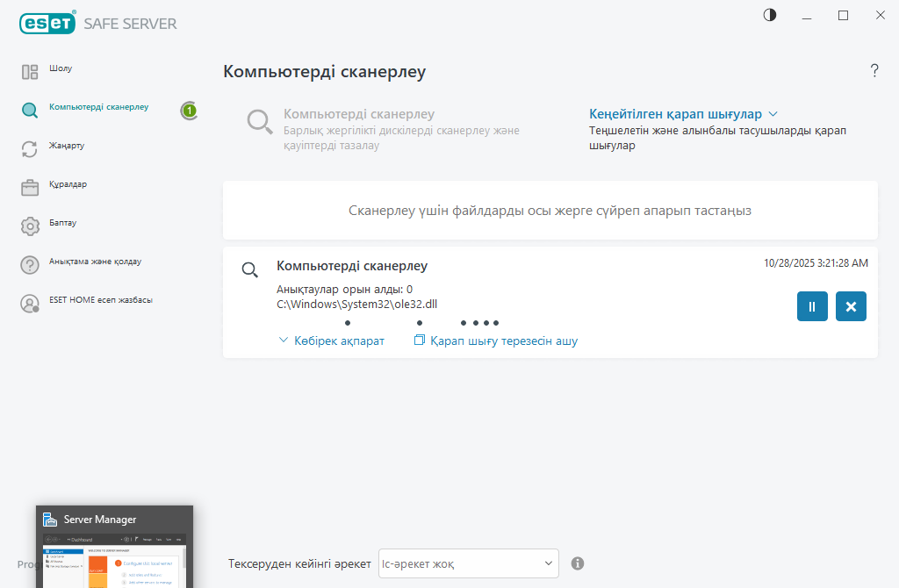Click the Құралдар toolbox icon

30,188
